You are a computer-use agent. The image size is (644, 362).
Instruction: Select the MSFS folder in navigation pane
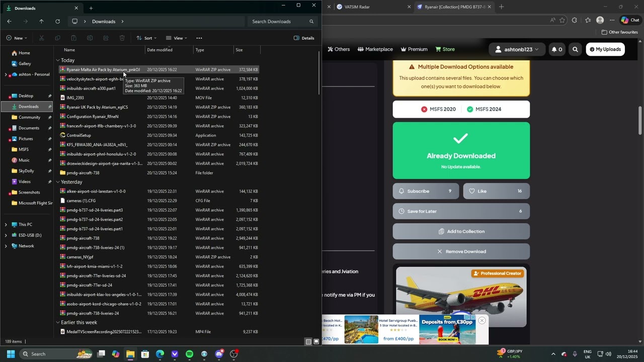[23, 149]
